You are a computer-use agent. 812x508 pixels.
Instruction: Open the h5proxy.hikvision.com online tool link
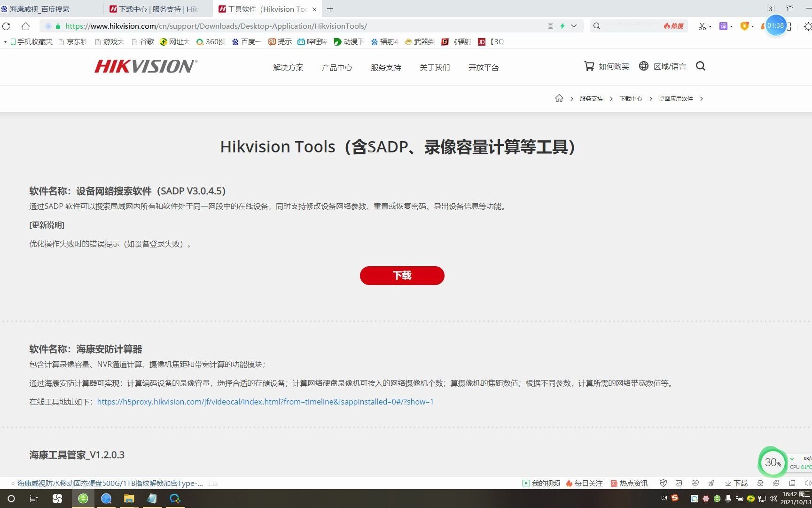coord(265,402)
